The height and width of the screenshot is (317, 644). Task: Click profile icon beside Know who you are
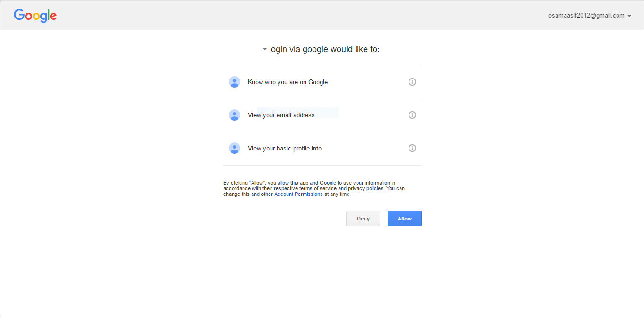click(235, 82)
